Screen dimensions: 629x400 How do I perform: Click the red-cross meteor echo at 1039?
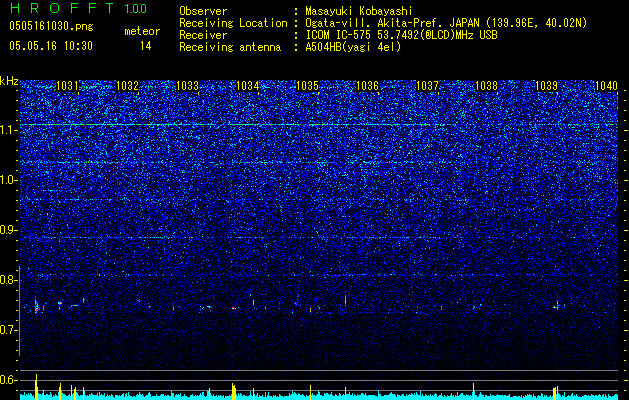click(x=557, y=305)
